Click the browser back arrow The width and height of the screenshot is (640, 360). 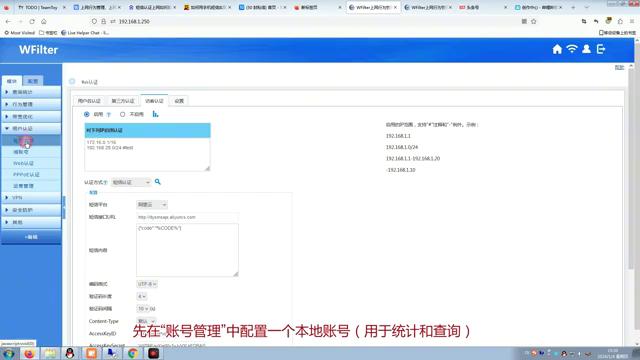pos(9,21)
